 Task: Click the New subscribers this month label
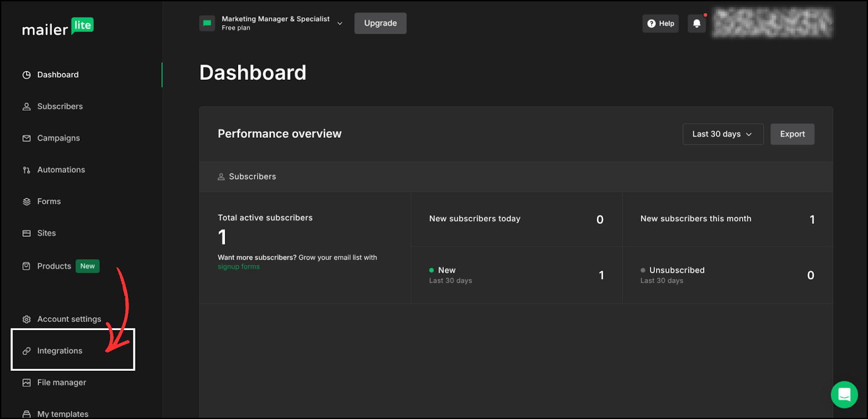click(x=696, y=219)
